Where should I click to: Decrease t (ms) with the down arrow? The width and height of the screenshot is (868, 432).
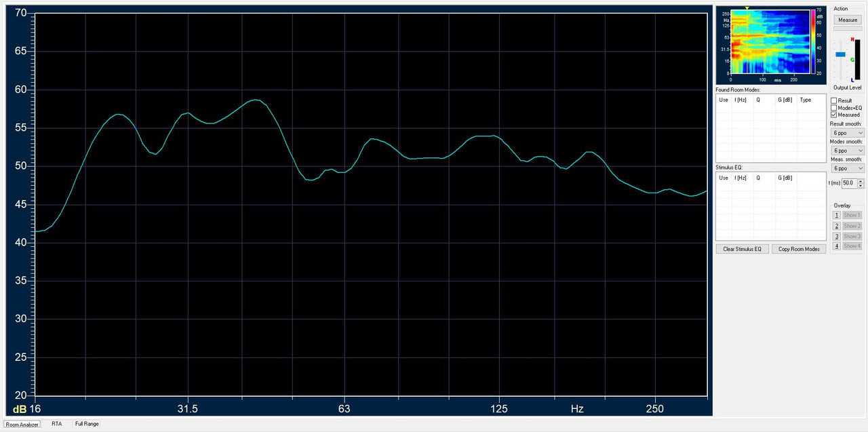coord(861,186)
